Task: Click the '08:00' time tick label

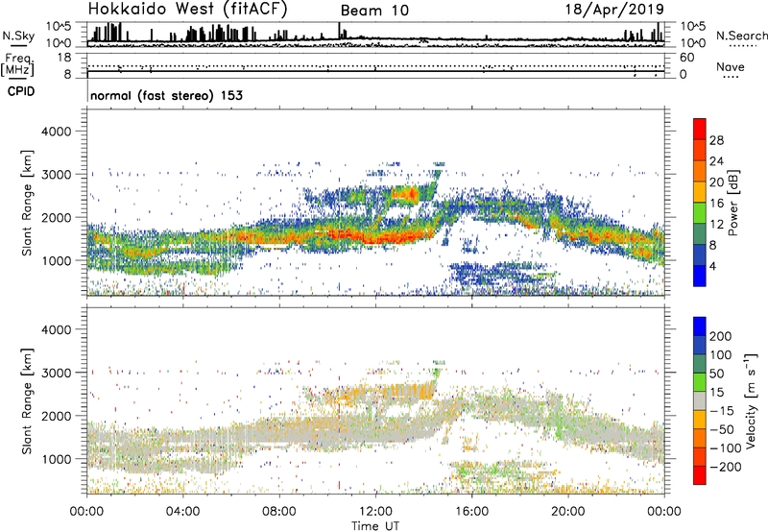Action: coord(279,512)
